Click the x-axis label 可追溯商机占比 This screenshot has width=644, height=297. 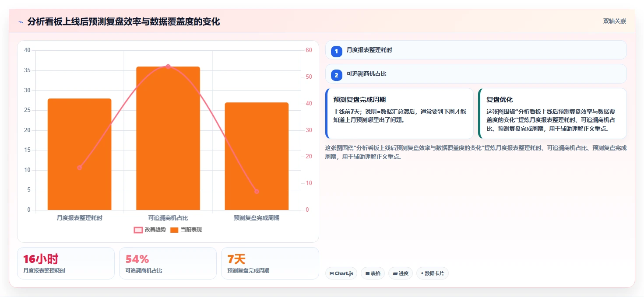pyautogui.click(x=168, y=218)
